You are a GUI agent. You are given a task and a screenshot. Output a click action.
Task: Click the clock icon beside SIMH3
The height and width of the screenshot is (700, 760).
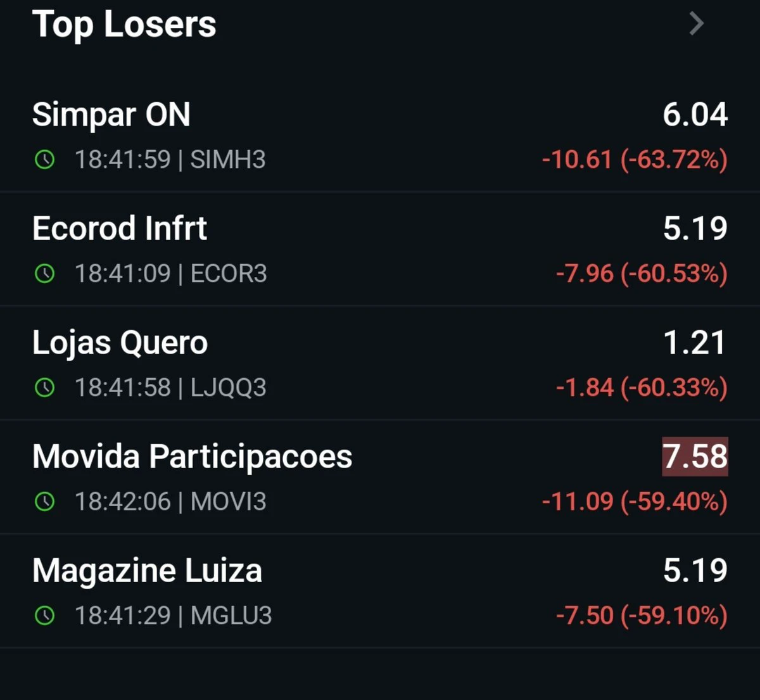[x=44, y=159]
